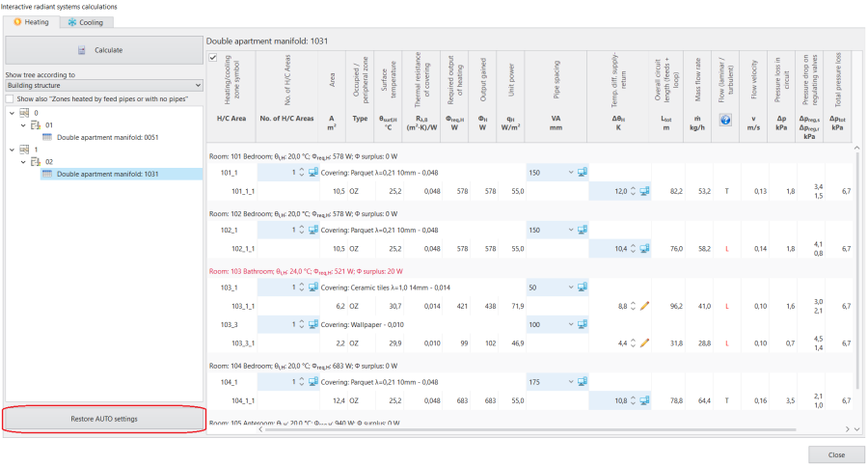
Task: Click monitor icon beside 103_3 pipe spacing 100
Action: coord(583,325)
